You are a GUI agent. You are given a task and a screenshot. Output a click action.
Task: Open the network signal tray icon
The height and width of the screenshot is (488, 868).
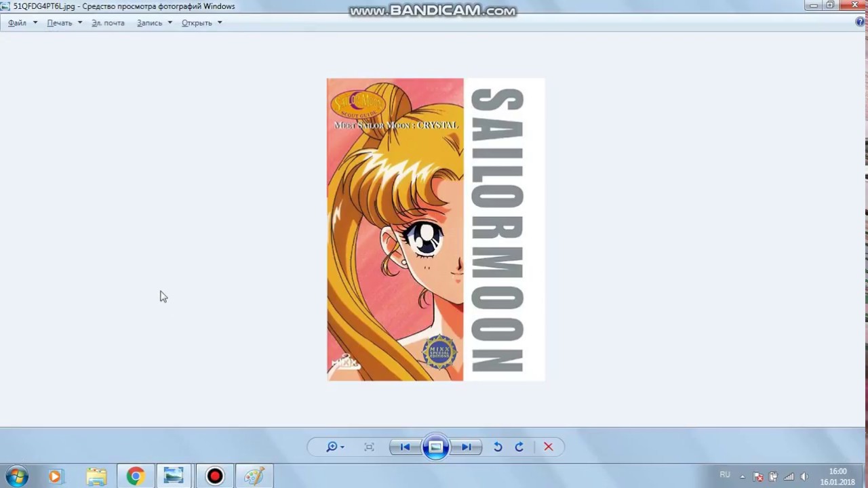[x=789, y=476]
